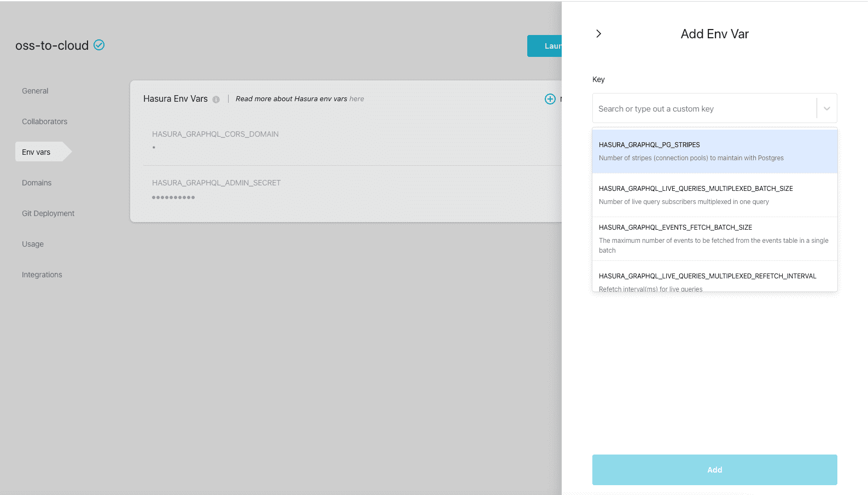The image size is (868, 495).
Task: Click the Launch Console button
Action: tap(545, 46)
